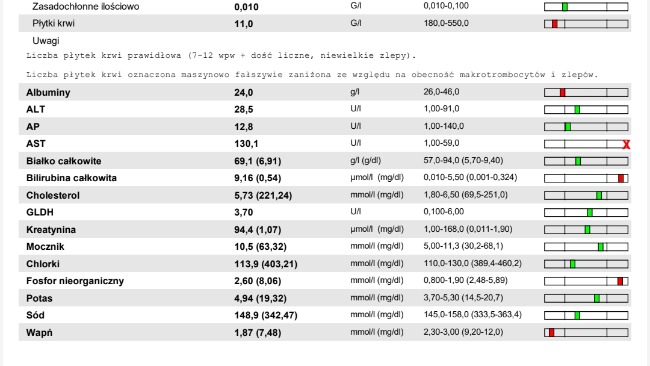Click the green indicator in the ALT range bar

(x=577, y=110)
